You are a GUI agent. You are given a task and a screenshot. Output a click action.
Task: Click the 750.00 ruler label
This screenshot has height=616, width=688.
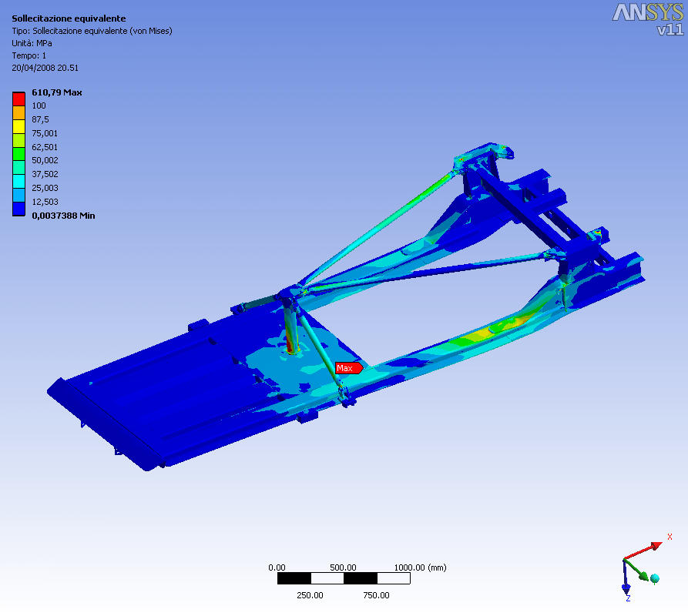pyautogui.click(x=377, y=595)
